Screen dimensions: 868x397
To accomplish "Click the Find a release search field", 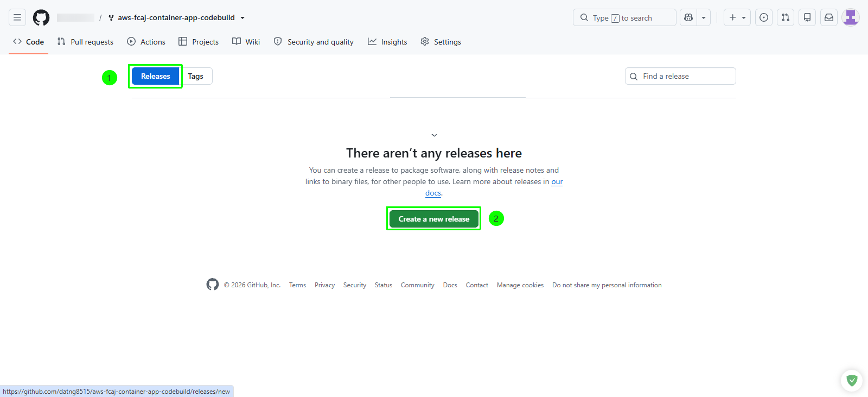I will coord(680,76).
